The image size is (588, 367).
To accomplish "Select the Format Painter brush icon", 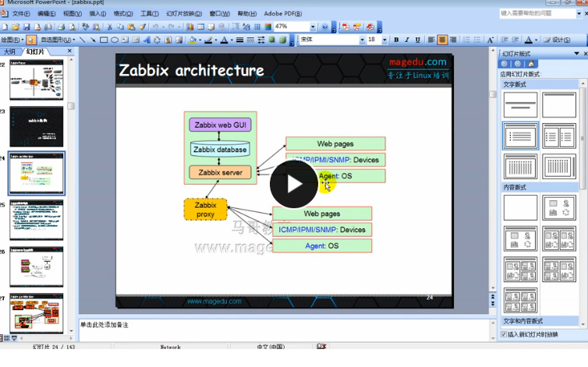I will pos(143,27).
